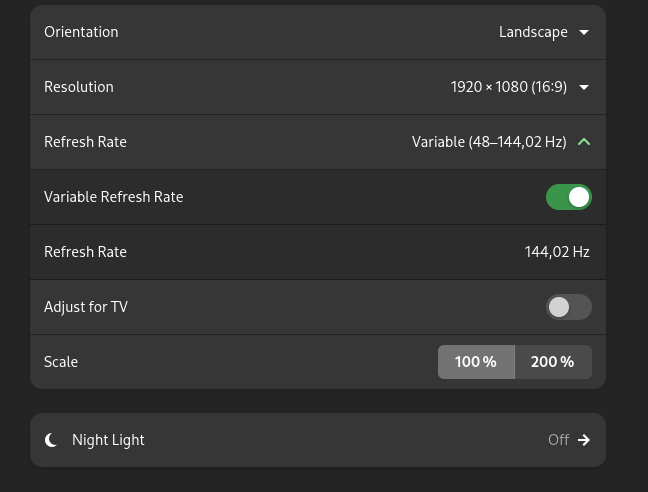Set Scale to 200 %
648x492 pixels.
coord(553,362)
